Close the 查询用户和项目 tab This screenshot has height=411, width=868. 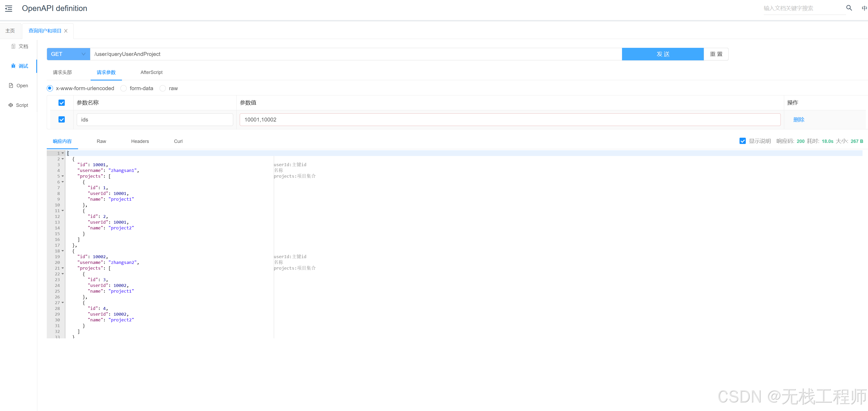[x=66, y=31]
